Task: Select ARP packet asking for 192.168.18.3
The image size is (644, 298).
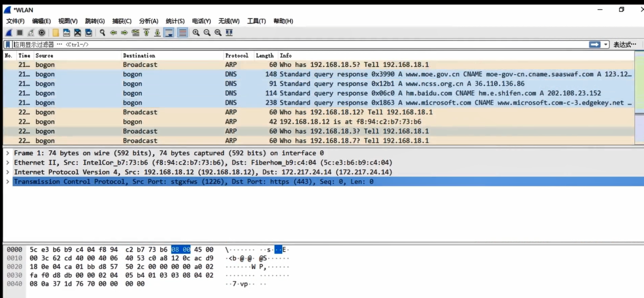Action: tap(319, 131)
